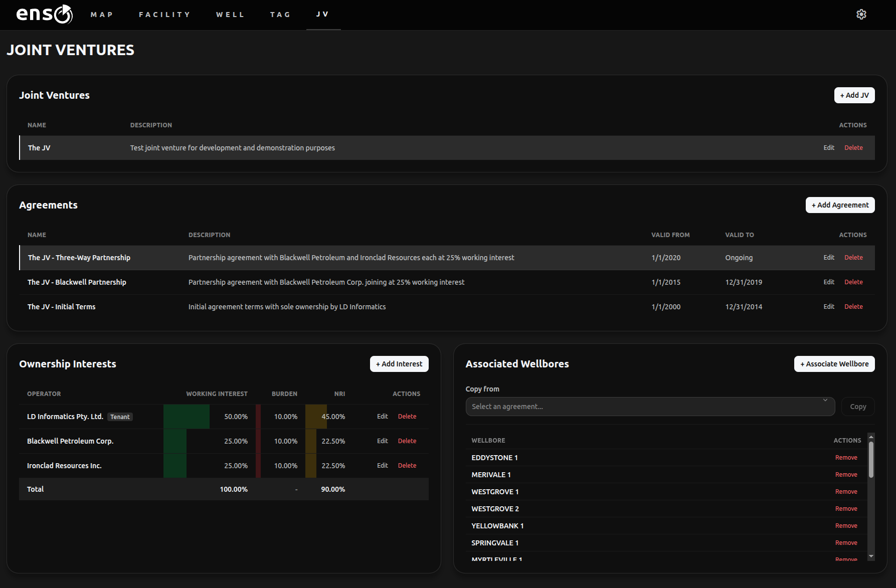Image resolution: width=896 pixels, height=588 pixels.
Task: Expand the Copy from dropdown chevron
Action: pos(825,401)
